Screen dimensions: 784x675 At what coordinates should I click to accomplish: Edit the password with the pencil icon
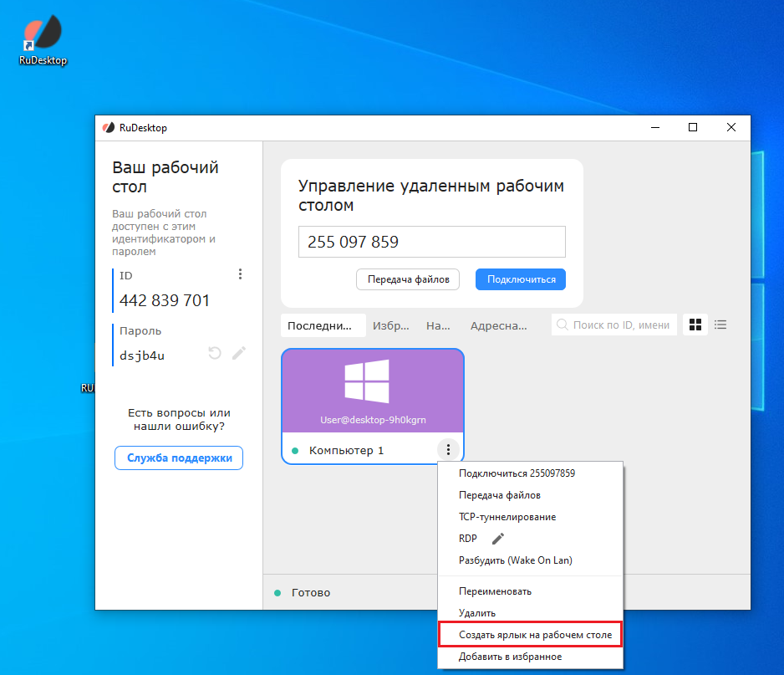click(239, 353)
